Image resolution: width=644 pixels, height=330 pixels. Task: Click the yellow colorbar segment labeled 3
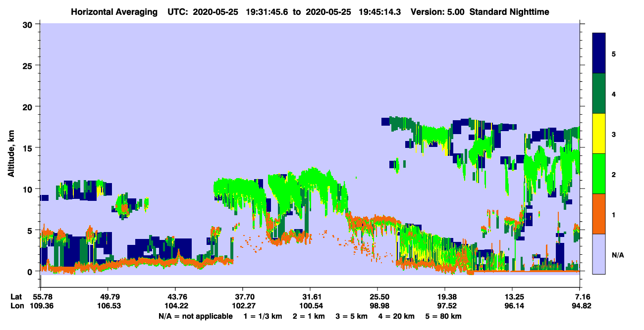[x=599, y=134]
